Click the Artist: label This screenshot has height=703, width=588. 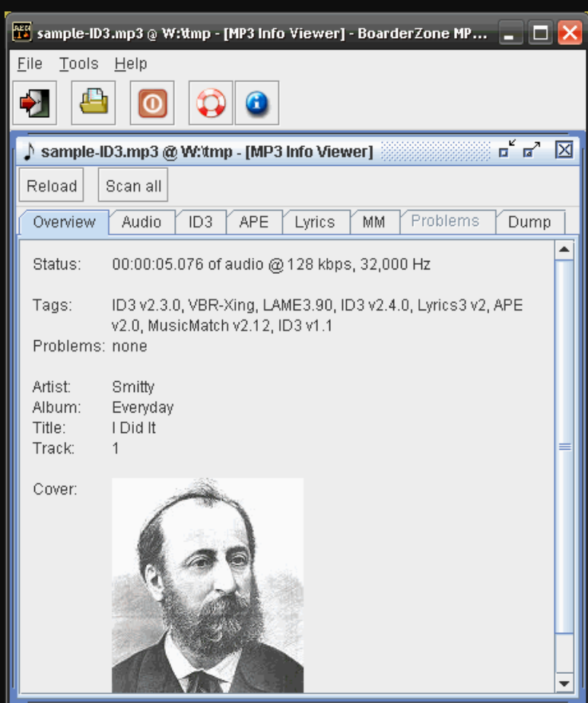coord(52,387)
